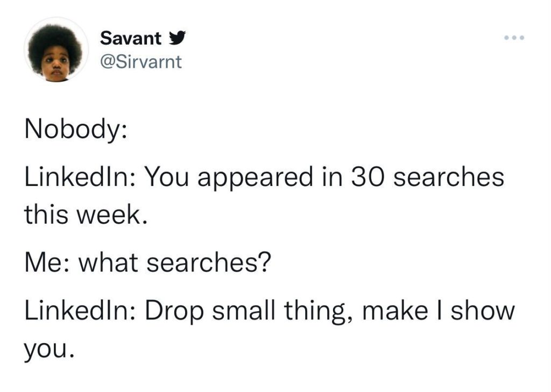Open the tweet's three-dot more menu
Viewport: 551px width, 392px height.
(514, 39)
